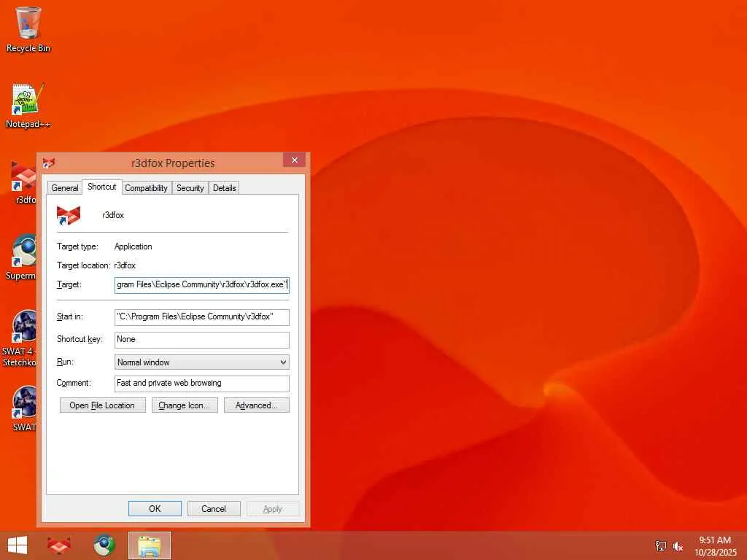This screenshot has width=747, height=560.
Task: Close the r3dfox Properties dialog
Action: 295,160
